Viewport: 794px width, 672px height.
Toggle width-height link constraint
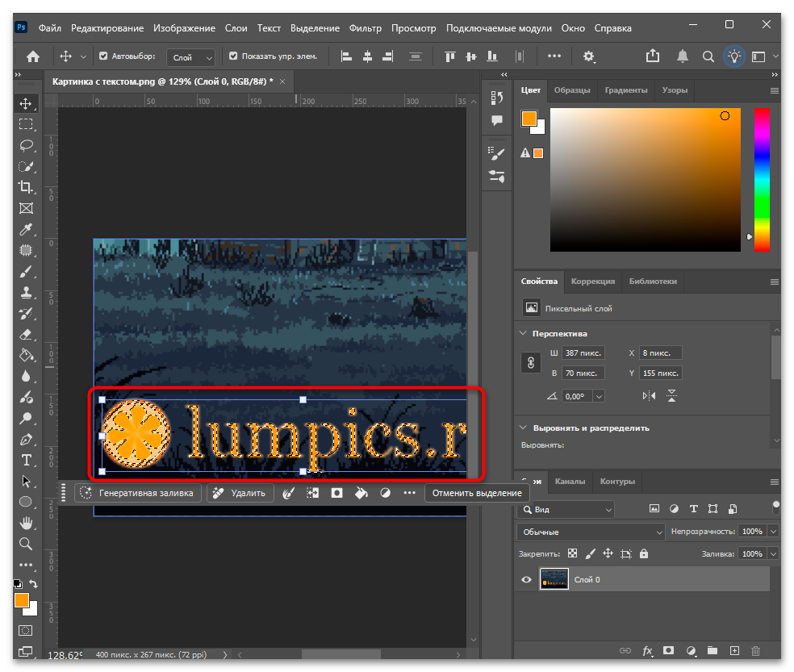click(x=531, y=362)
